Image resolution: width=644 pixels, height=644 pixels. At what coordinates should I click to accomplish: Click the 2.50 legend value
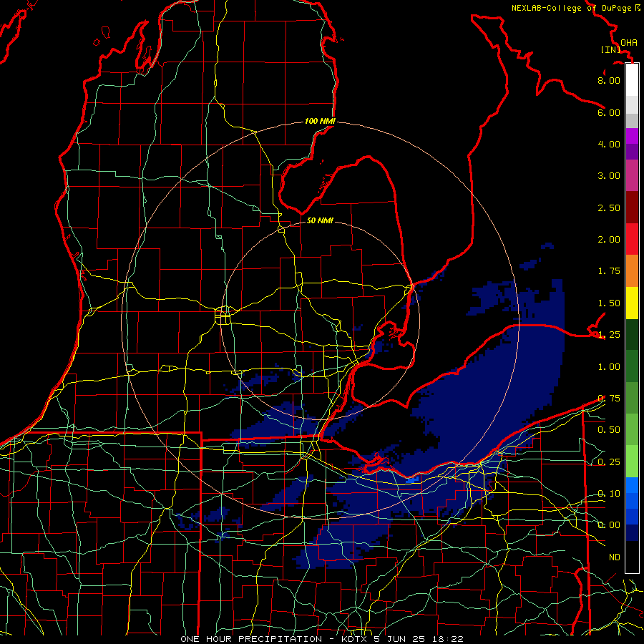point(609,208)
